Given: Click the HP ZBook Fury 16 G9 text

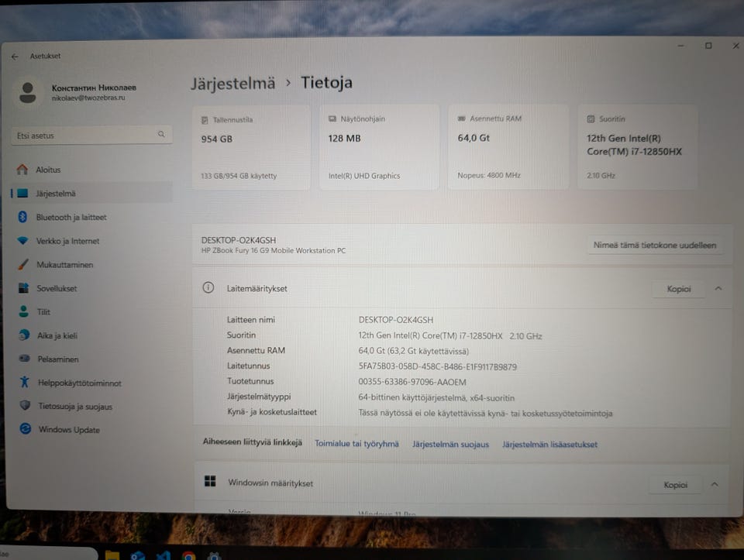Looking at the screenshot, I should (x=274, y=250).
